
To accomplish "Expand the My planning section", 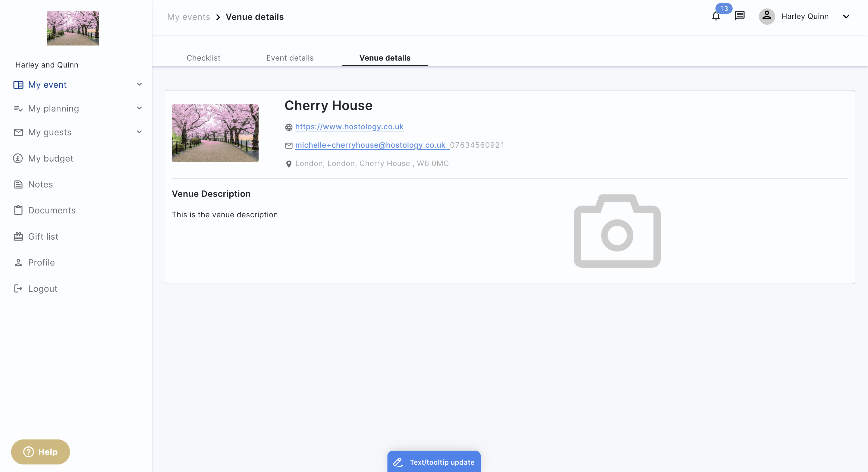I will pyautogui.click(x=139, y=108).
